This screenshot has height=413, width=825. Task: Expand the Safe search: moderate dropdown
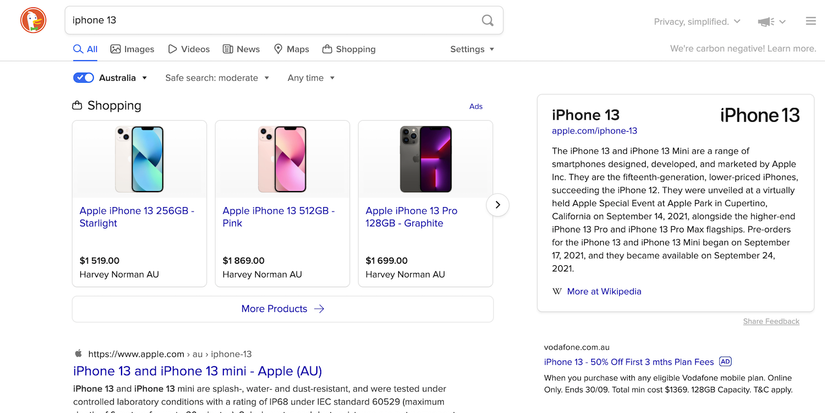point(217,78)
